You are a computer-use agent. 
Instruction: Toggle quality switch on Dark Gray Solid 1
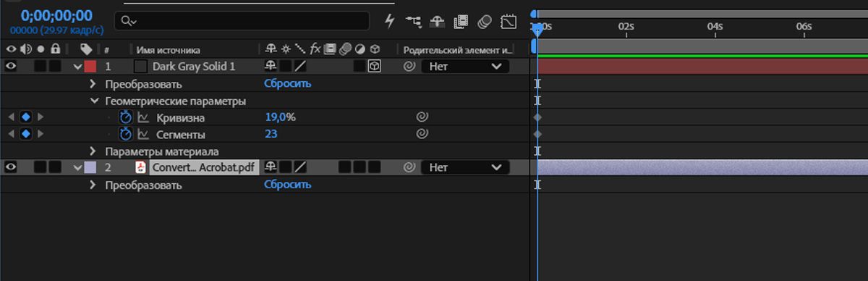click(300, 66)
